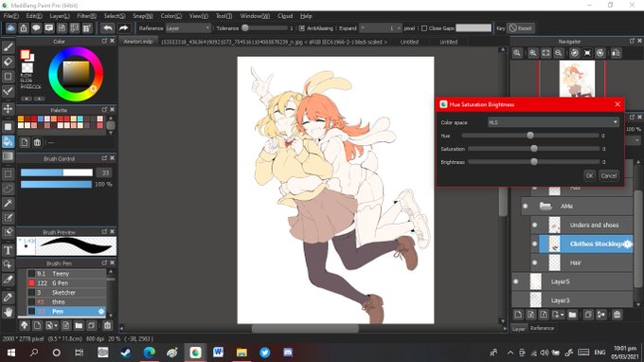The width and height of the screenshot is (644, 362).
Task: Select the Hand pan tool
Action: [8, 312]
